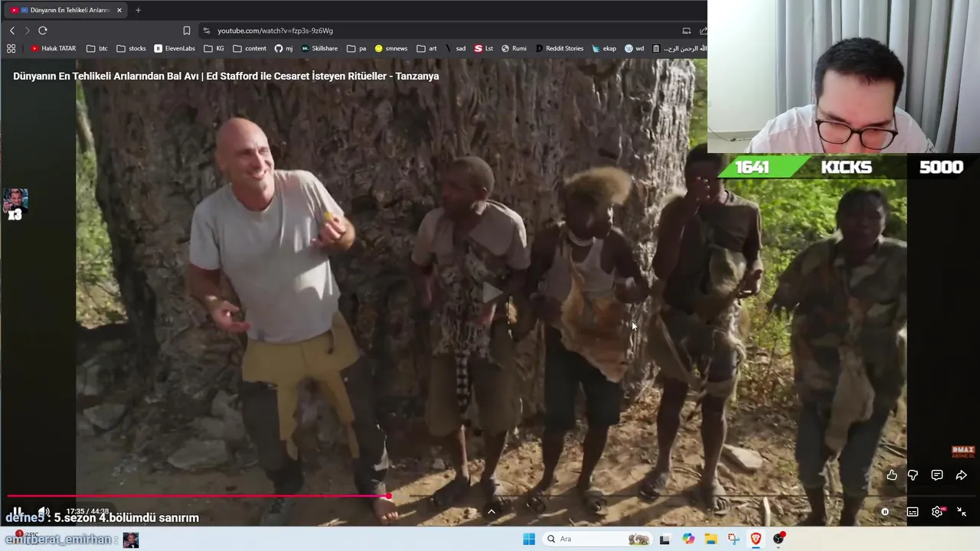
Task: Click emirberat_emirhan chat emote thumbnail
Action: click(131, 540)
